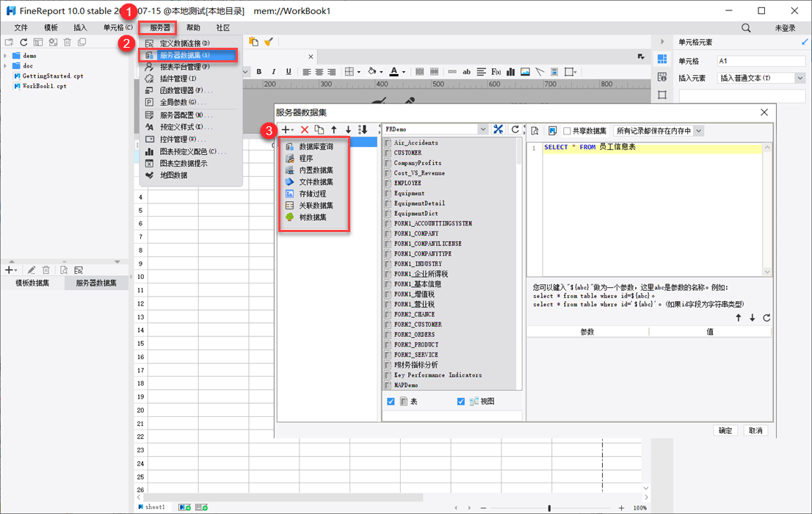Image resolution: width=812 pixels, height=514 pixels.
Task: Open connection settings wrench icon beside FRDemo
Action: [x=499, y=129]
